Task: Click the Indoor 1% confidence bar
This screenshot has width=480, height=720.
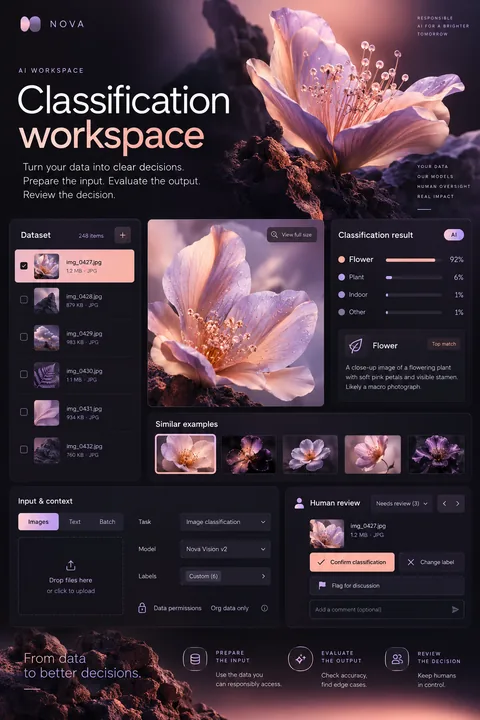Action: [x=414, y=295]
